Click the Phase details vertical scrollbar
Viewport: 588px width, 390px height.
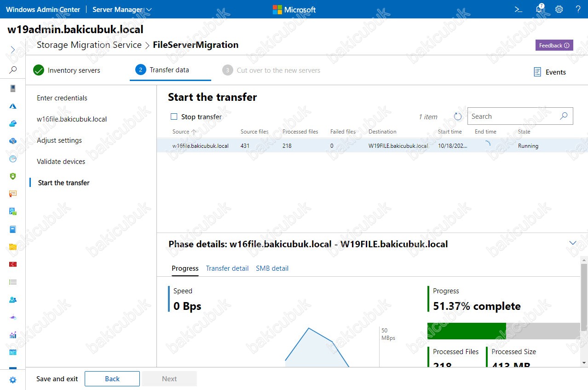(584, 297)
